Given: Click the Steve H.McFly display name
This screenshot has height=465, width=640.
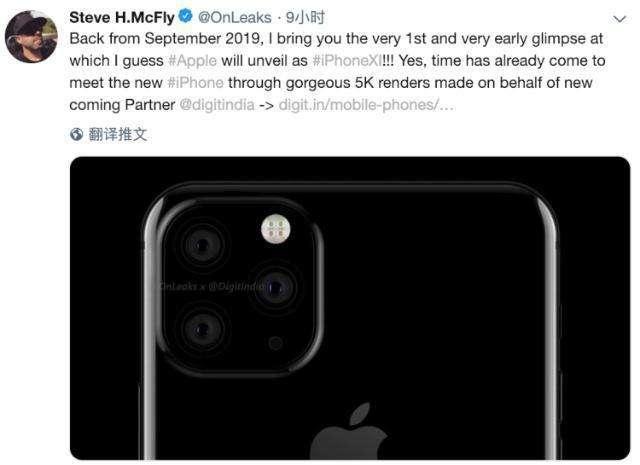Looking at the screenshot, I should (122, 18).
